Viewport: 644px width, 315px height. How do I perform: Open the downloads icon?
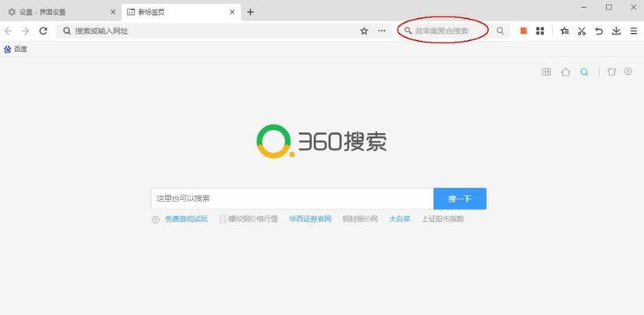(616, 31)
